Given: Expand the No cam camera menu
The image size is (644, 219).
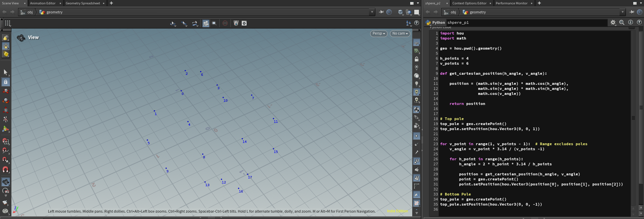Looking at the screenshot, I should (400, 34).
